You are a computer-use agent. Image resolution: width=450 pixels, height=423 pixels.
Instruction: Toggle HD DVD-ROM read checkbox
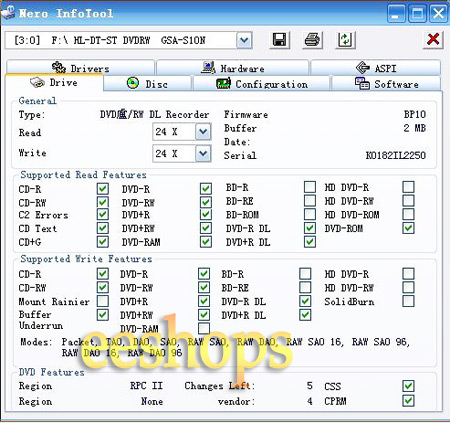click(x=408, y=214)
